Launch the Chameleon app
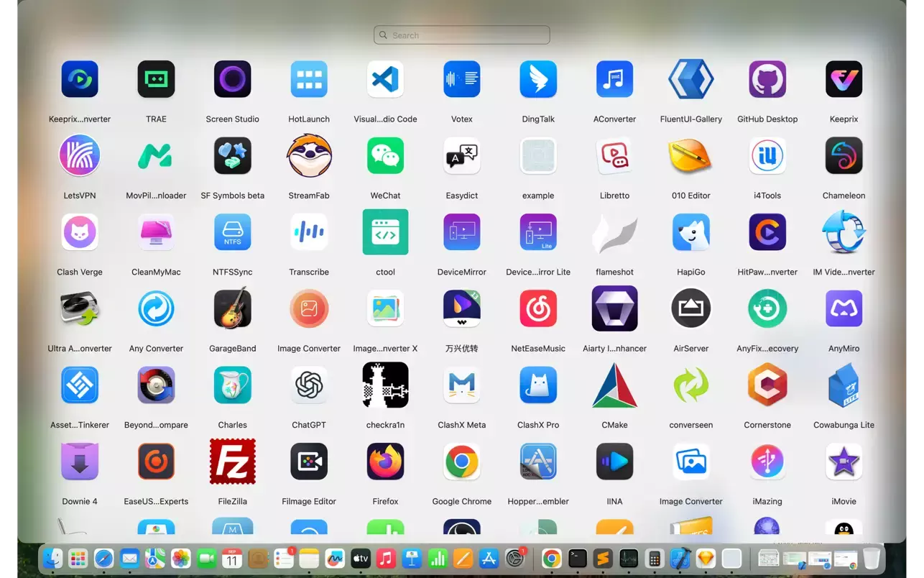This screenshot has height=578, width=924. tap(844, 155)
